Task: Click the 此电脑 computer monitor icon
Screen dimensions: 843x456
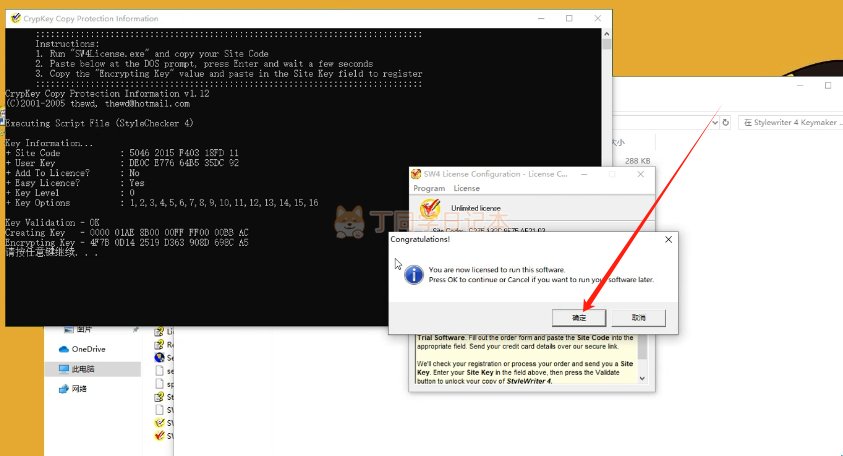Action: tap(63, 369)
